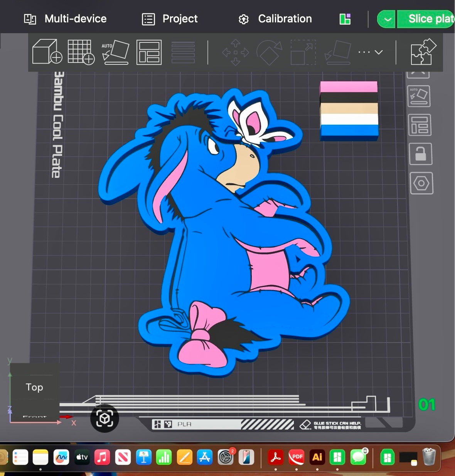Switch to the Project tab
The width and height of the screenshot is (455, 476).
(170, 19)
